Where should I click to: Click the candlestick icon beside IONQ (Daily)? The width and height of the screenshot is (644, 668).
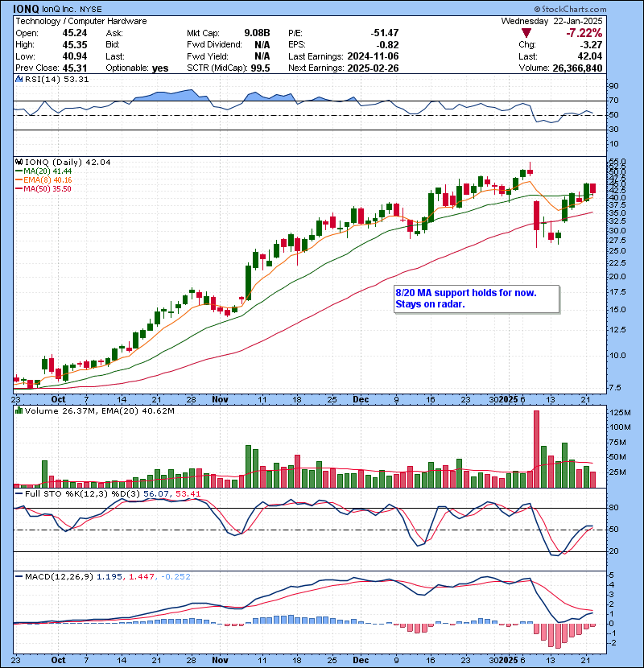19,163
